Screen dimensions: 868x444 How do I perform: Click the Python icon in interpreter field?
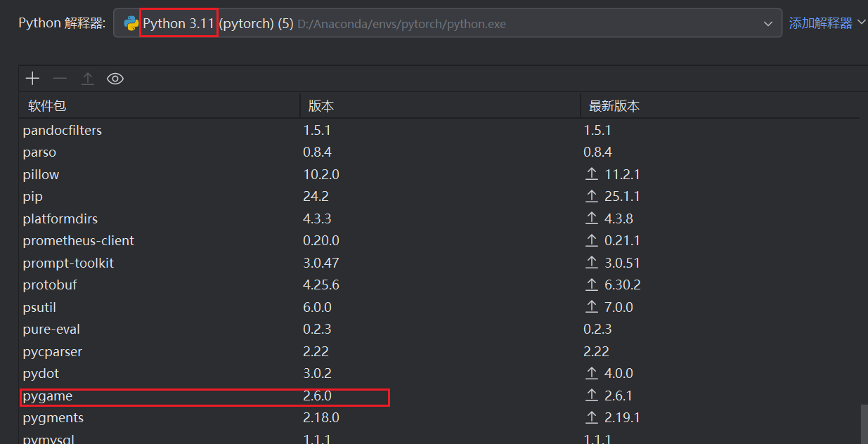[x=131, y=23]
